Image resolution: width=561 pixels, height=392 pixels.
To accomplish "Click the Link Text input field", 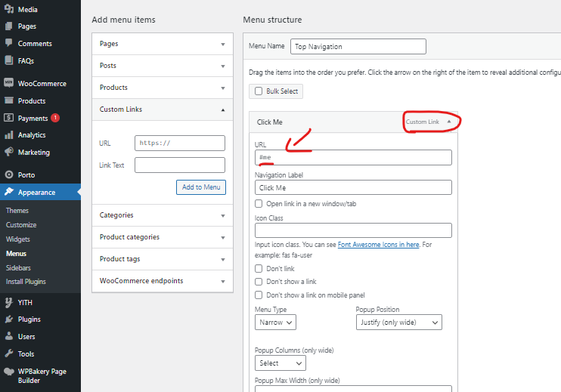I will (x=180, y=165).
